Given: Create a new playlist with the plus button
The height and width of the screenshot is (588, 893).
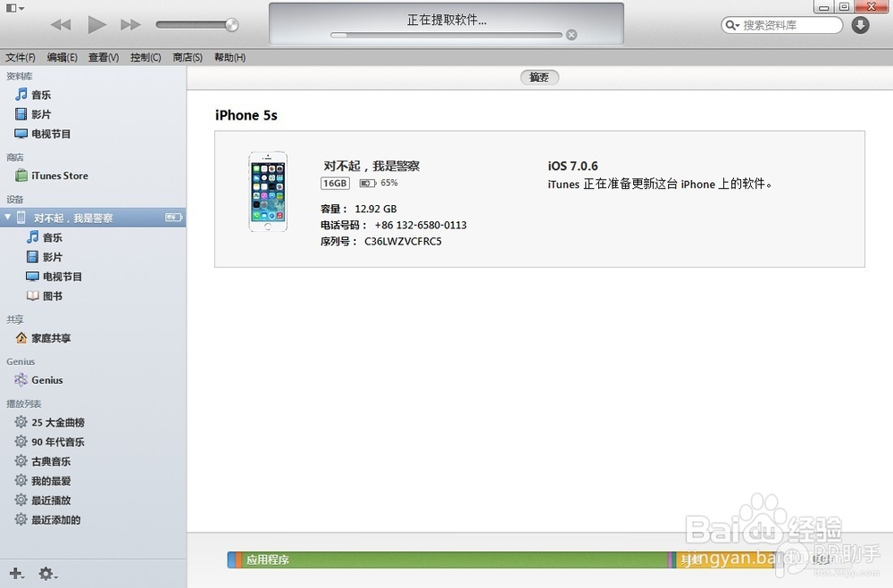Looking at the screenshot, I should [16, 574].
